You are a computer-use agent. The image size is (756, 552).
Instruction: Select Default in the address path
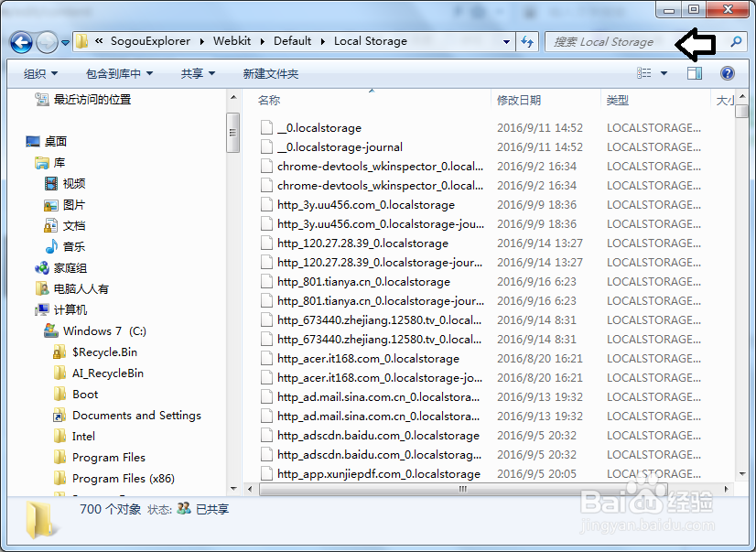tap(292, 41)
